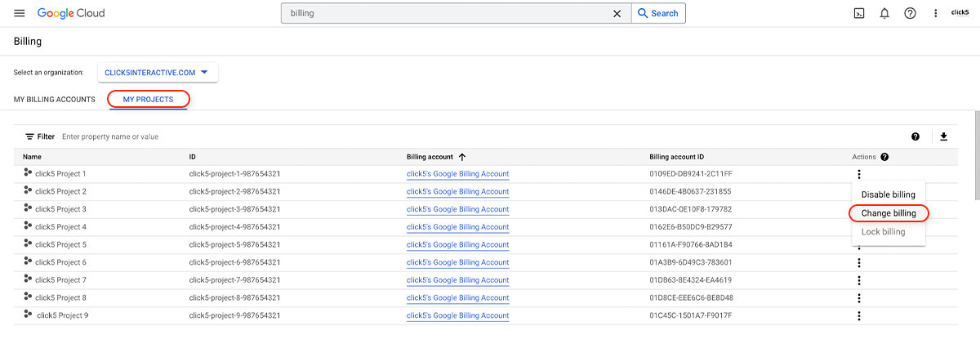Select billing account ID 013DAC-0E10F8-179782

pos(690,209)
